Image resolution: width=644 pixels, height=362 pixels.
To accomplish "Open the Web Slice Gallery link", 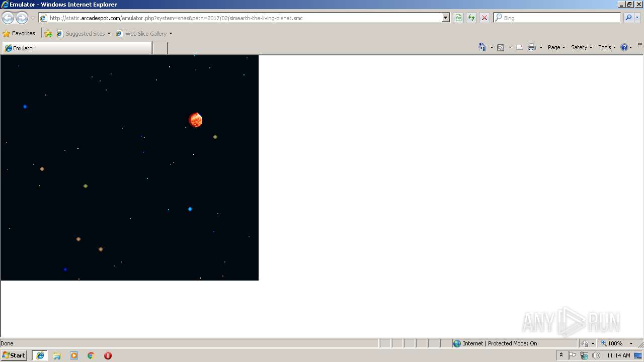I will (x=144, y=34).
